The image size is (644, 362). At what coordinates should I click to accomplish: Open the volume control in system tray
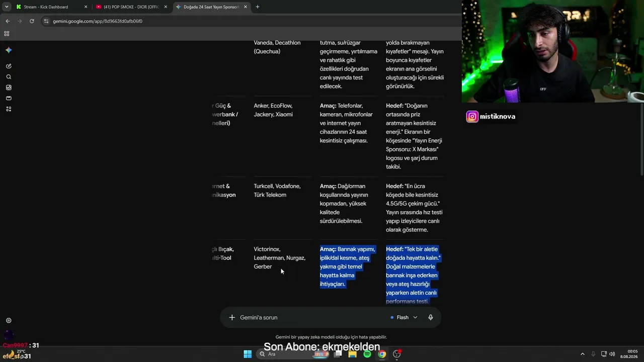(612, 354)
